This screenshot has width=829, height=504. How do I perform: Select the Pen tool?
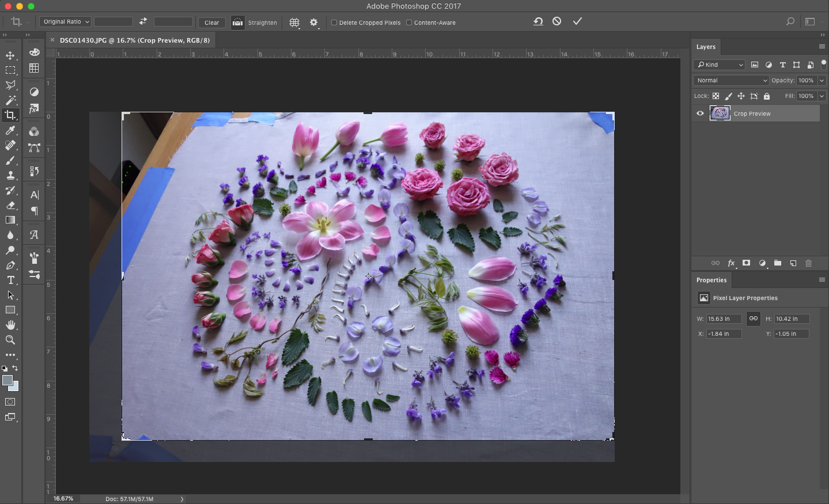point(10,265)
